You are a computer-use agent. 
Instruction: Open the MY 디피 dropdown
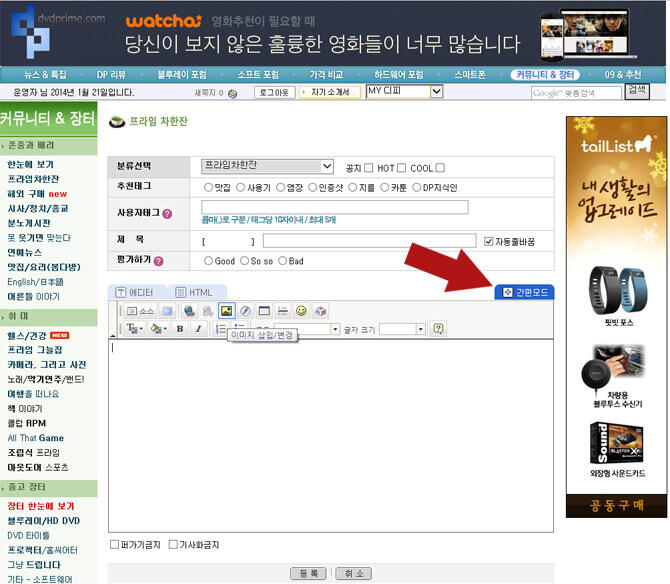click(x=404, y=91)
